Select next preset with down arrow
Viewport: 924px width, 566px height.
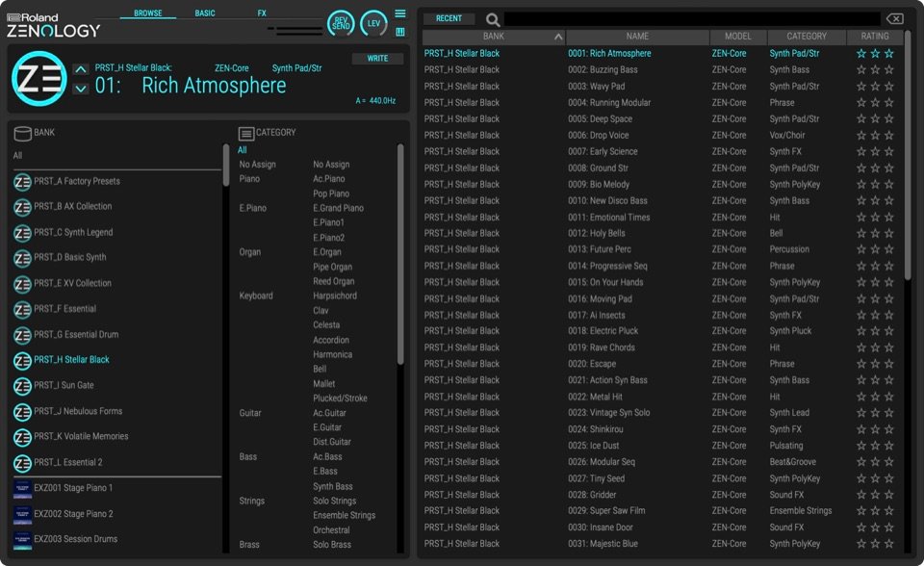81,89
